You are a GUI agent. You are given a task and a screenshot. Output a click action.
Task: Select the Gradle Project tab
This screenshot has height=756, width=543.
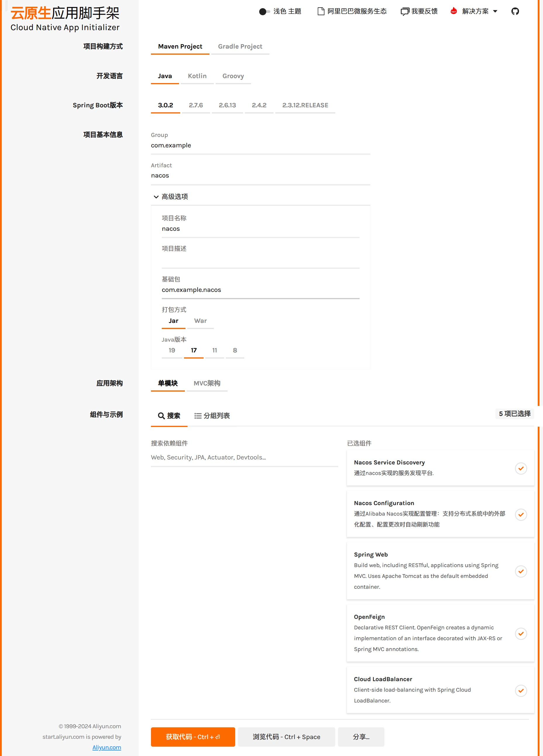click(x=240, y=47)
